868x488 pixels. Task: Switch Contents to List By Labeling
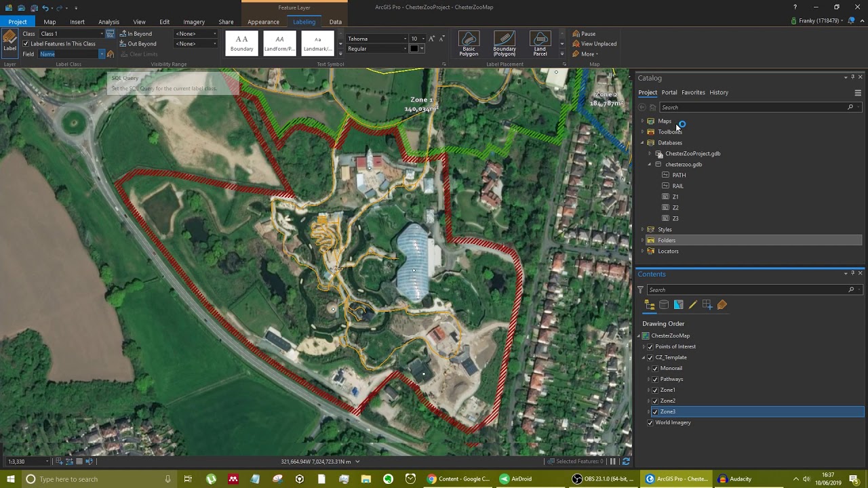(722, 305)
